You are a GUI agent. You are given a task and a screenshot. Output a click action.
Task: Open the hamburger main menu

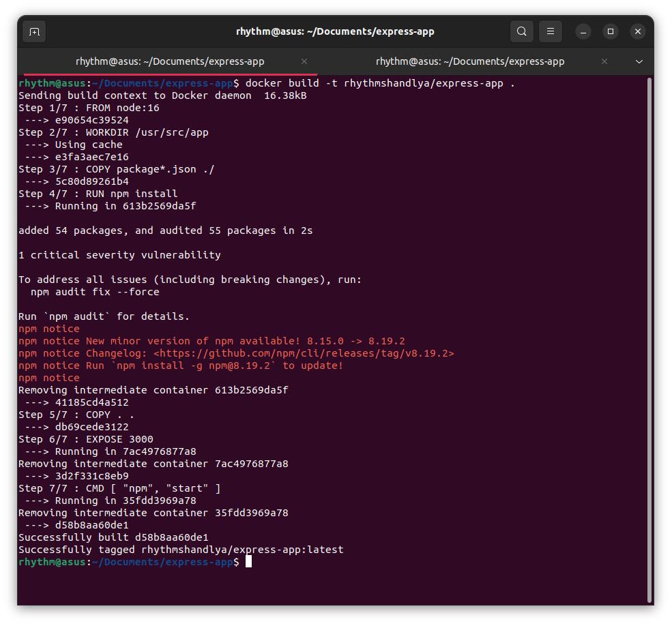(x=550, y=31)
